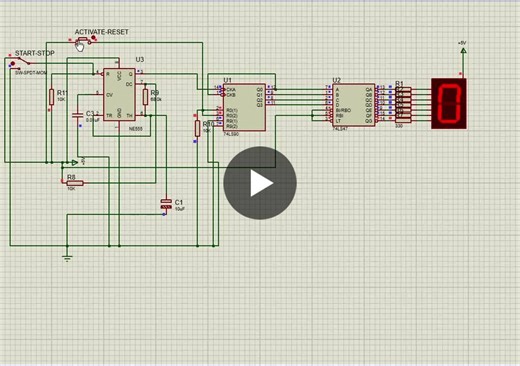Select the 74LS90 counter chip U1 body
520x366 pixels.
244,107
